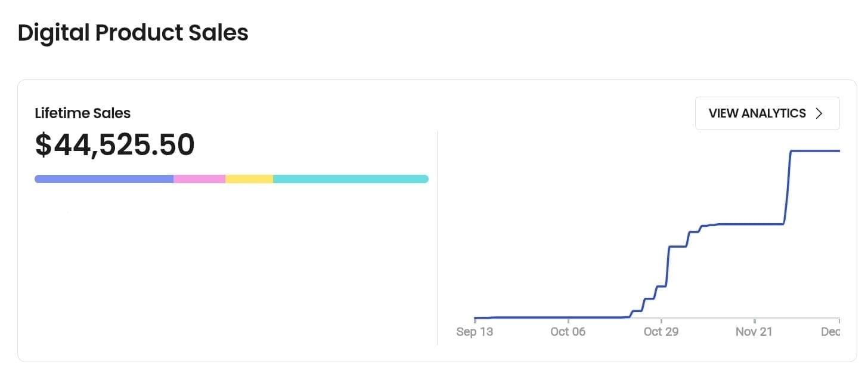Click the highest plateau of the sales line
The image size is (868, 367).
point(815,151)
